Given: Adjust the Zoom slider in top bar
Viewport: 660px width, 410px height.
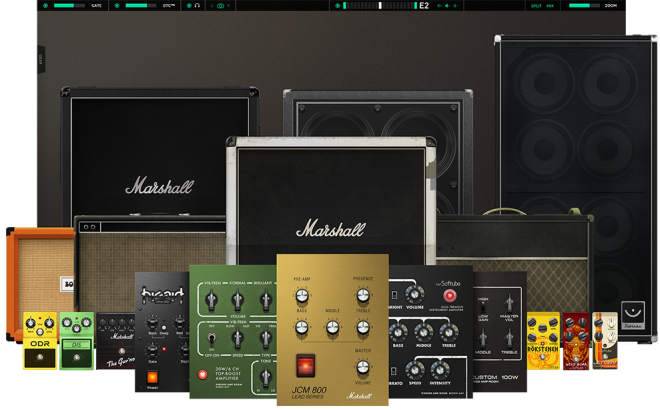Looking at the screenshot, I should [584, 5].
